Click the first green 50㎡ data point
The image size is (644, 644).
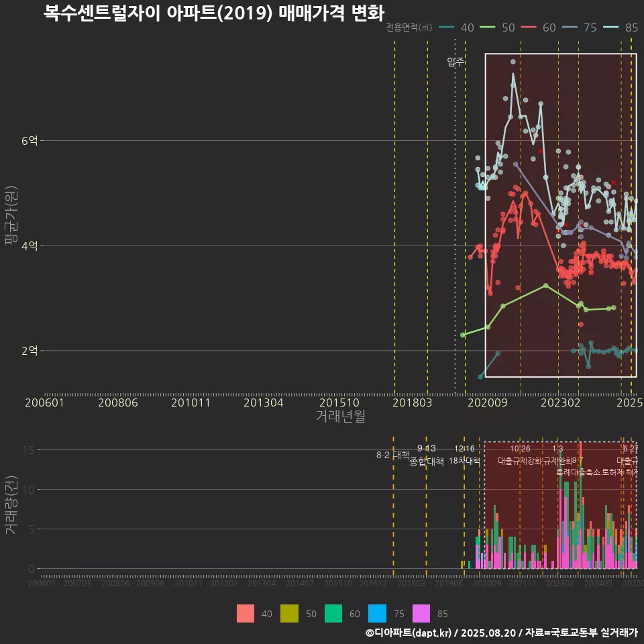pyautogui.click(x=463, y=335)
